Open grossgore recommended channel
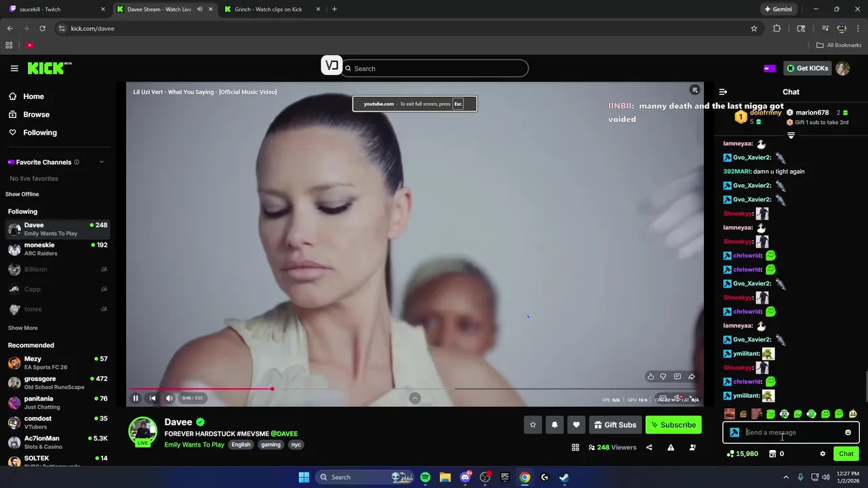This screenshot has width=868, height=488. 58,383
